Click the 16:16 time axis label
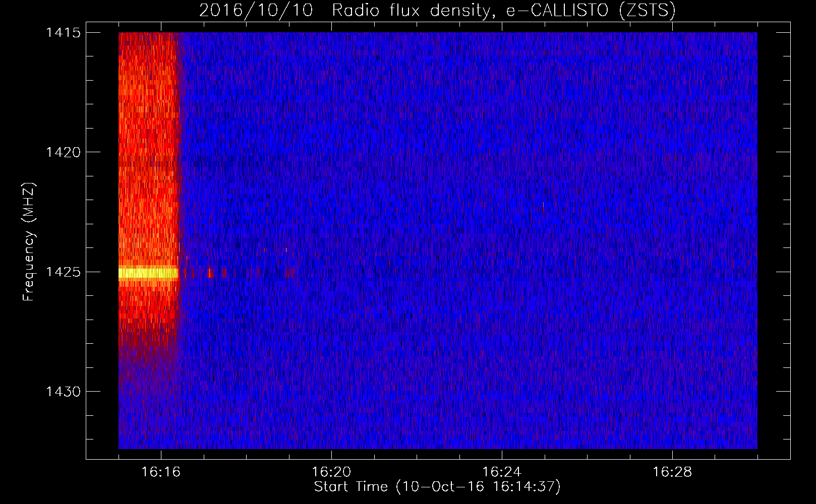The width and height of the screenshot is (816, 504). coord(161,472)
